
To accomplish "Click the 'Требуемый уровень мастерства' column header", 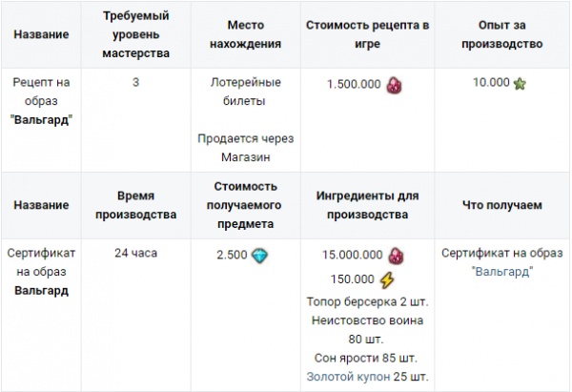I will pos(136,34).
